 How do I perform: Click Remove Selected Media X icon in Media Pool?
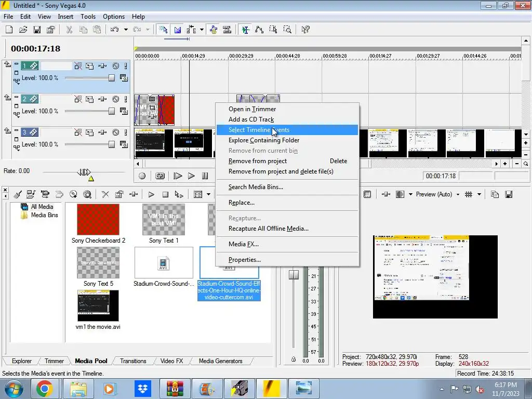click(x=105, y=194)
